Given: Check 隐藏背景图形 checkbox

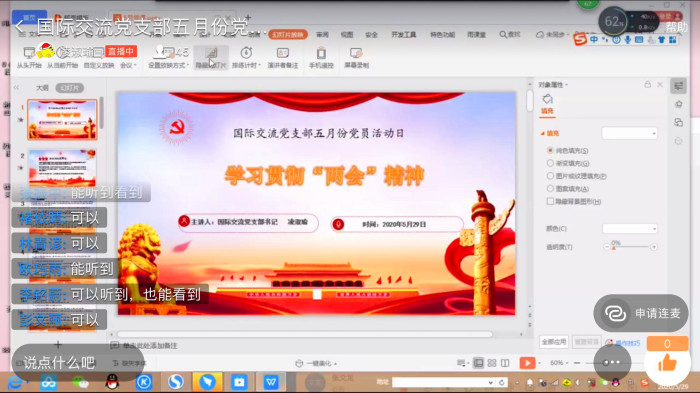Looking at the screenshot, I should click(550, 201).
